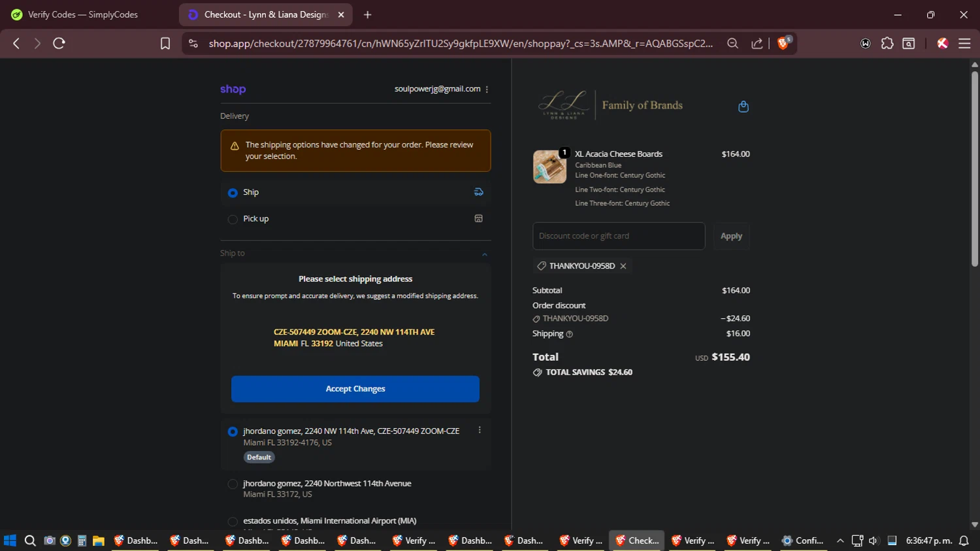Open the Brave hamburger menu
This screenshot has height=551, width=980.
(x=964, y=43)
